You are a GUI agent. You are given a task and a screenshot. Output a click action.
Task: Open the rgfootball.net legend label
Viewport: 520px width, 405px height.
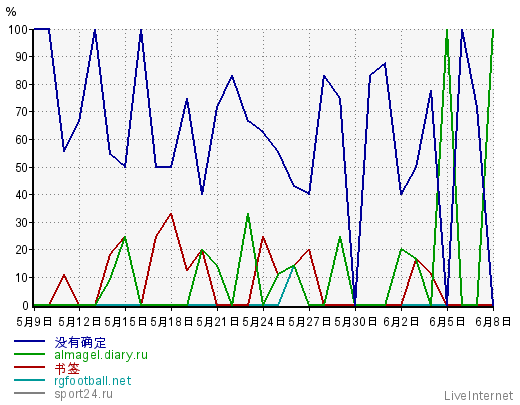click(93, 381)
